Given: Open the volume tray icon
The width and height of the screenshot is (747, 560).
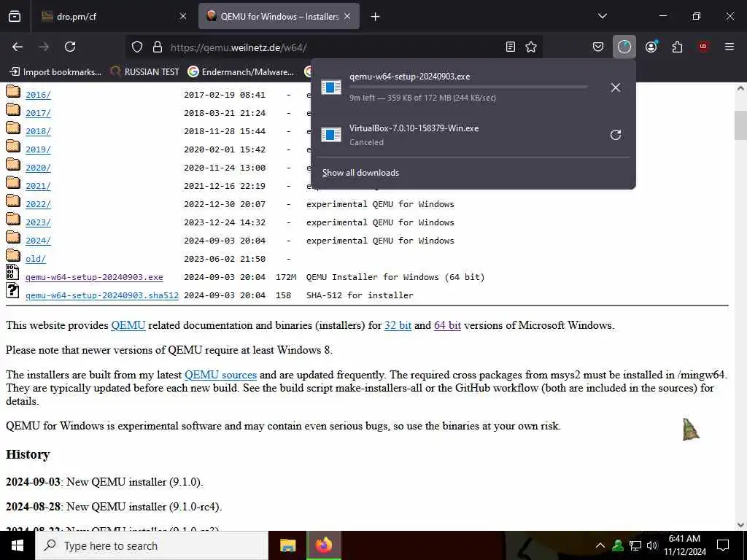Looking at the screenshot, I should pyautogui.click(x=651, y=545).
